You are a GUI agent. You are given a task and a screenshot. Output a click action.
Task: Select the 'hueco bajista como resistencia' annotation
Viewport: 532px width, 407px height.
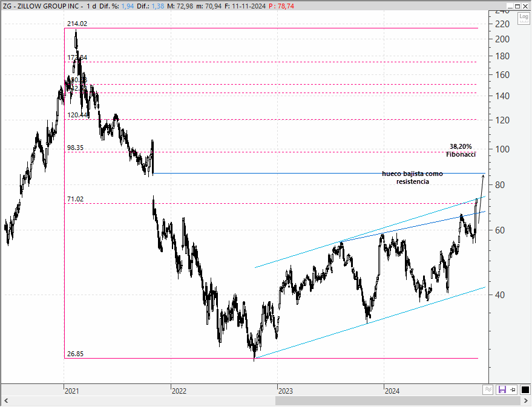(412, 178)
